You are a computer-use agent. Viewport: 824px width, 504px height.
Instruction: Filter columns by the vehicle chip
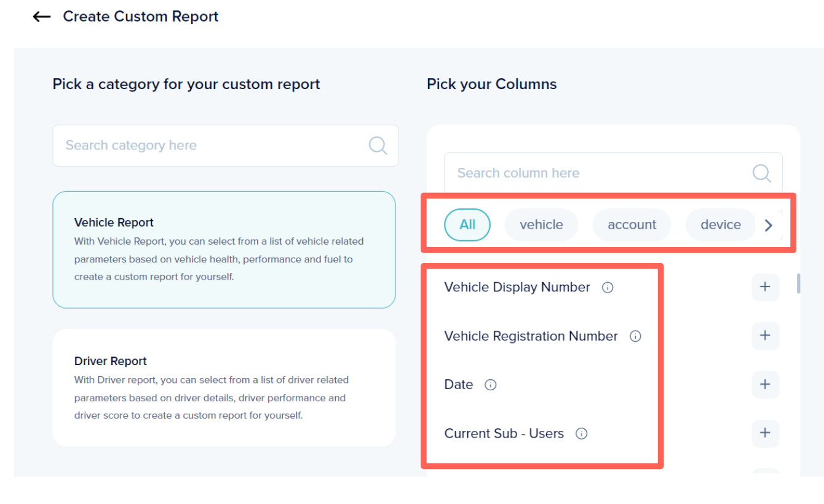541,225
